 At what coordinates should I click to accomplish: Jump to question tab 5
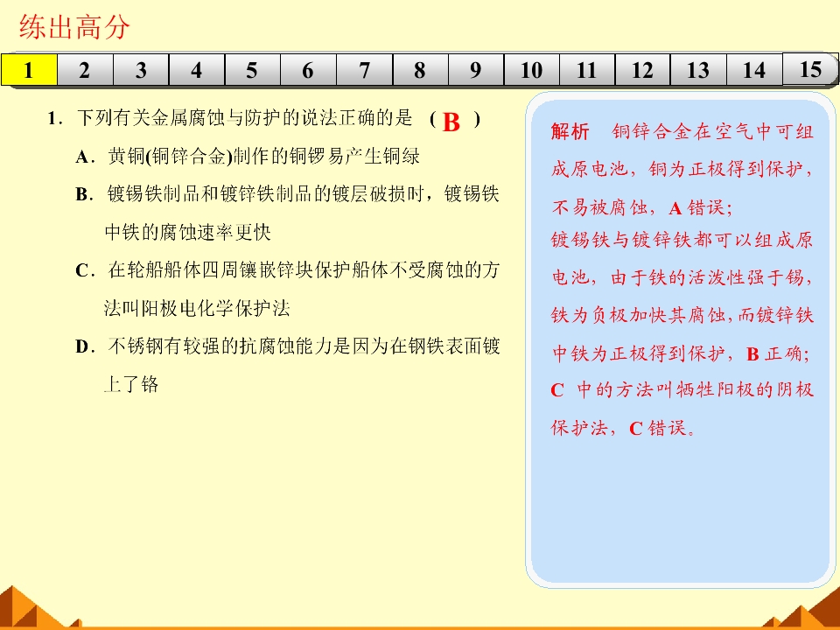pyautogui.click(x=252, y=70)
